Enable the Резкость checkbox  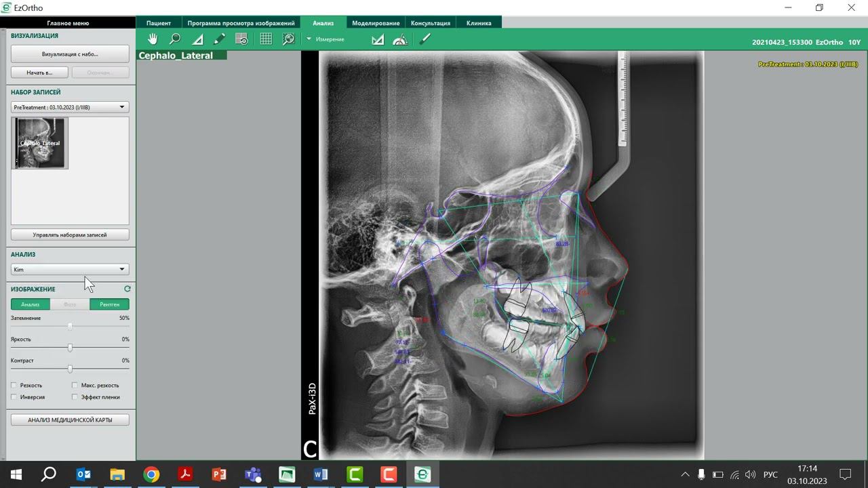click(14, 385)
